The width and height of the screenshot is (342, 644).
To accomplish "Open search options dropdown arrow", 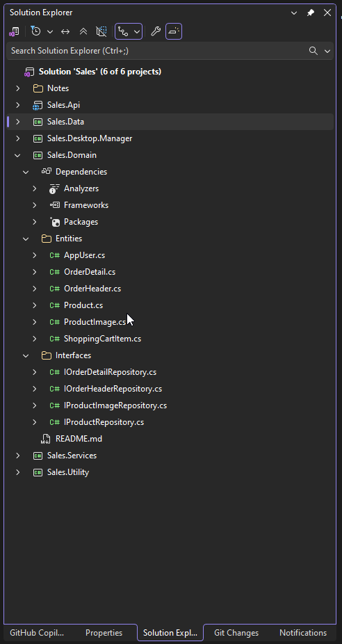I will coord(327,51).
